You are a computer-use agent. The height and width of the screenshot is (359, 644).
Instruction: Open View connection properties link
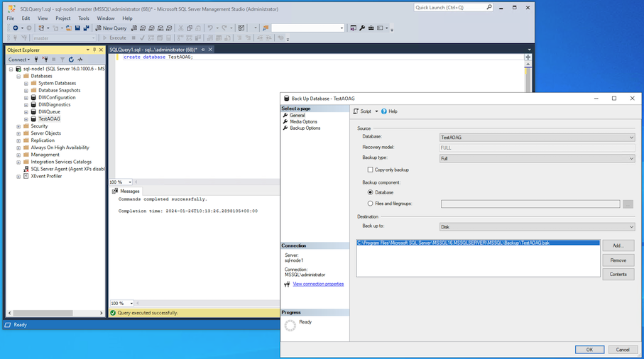point(318,284)
